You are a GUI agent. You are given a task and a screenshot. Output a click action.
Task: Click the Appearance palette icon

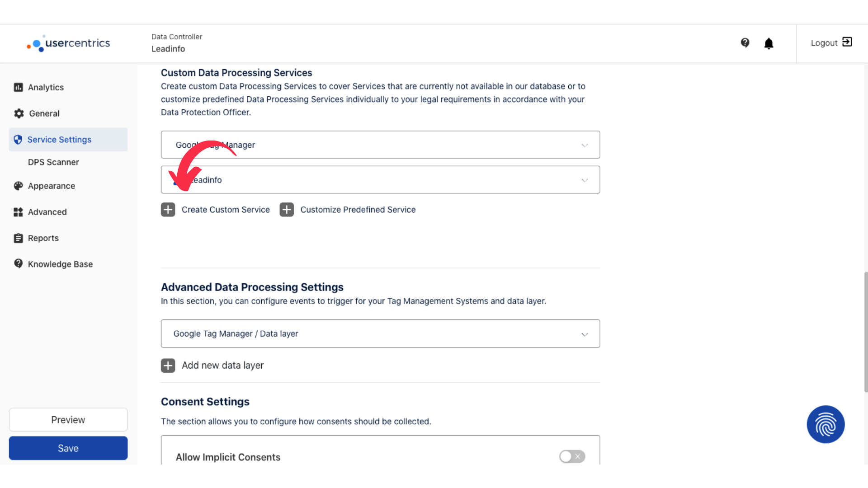pos(18,186)
